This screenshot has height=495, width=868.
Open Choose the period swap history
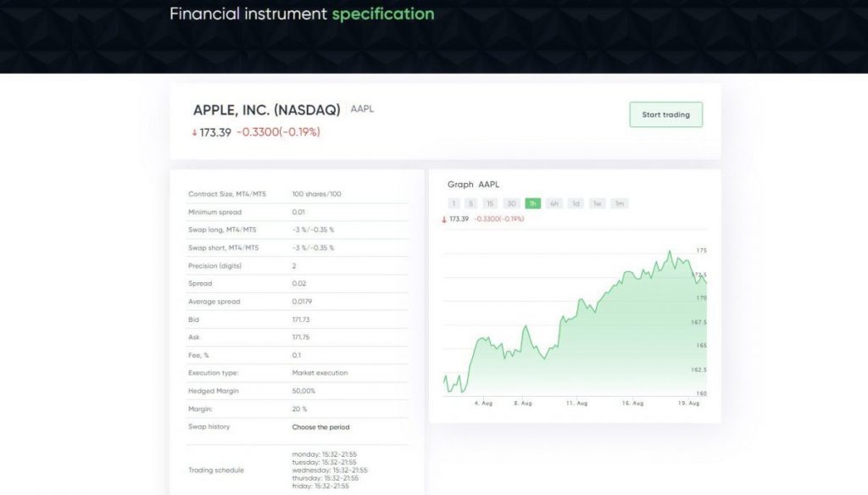tap(320, 427)
